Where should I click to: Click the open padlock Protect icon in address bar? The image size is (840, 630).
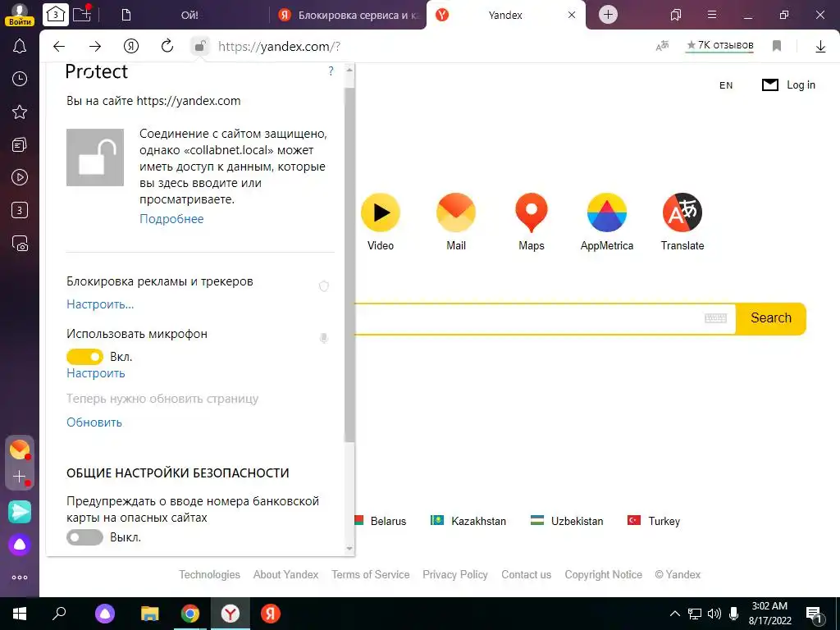(200, 47)
